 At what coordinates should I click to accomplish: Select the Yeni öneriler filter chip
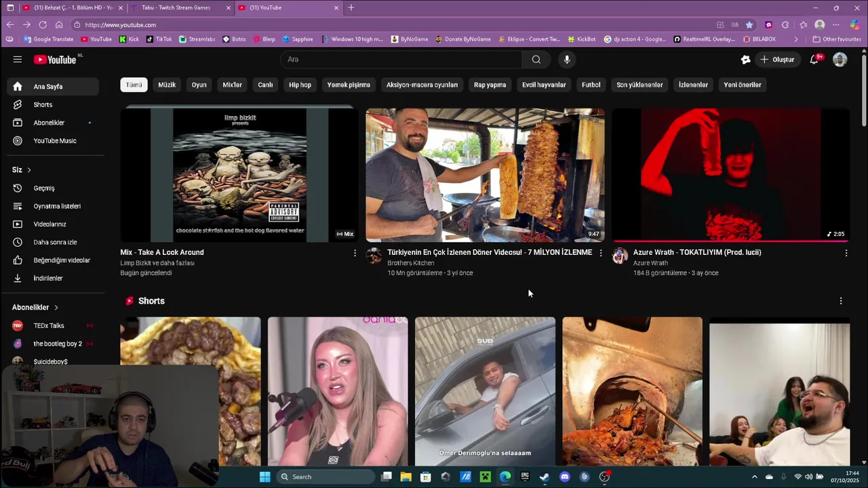(743, 85)
